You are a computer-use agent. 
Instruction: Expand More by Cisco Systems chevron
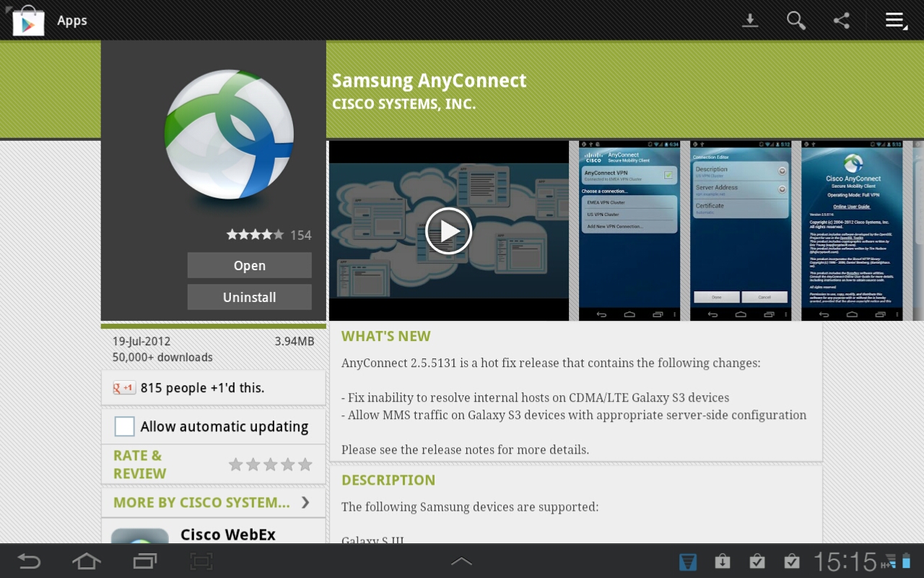(305, 502)
